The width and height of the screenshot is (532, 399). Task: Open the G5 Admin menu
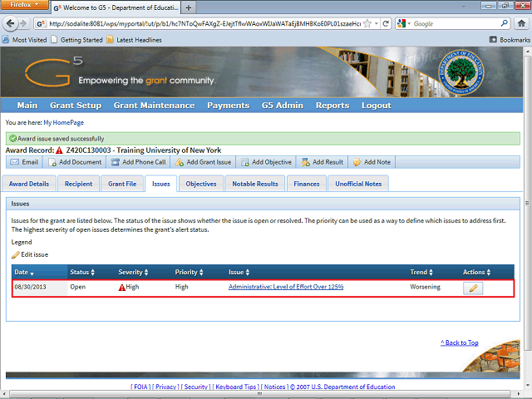point(283,106)
